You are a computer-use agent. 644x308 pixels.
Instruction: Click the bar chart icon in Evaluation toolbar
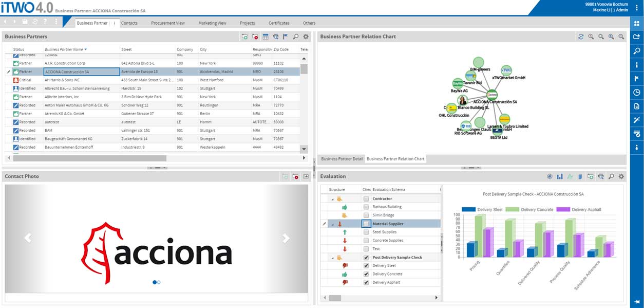pyautogui.click(x=560, y=176)
